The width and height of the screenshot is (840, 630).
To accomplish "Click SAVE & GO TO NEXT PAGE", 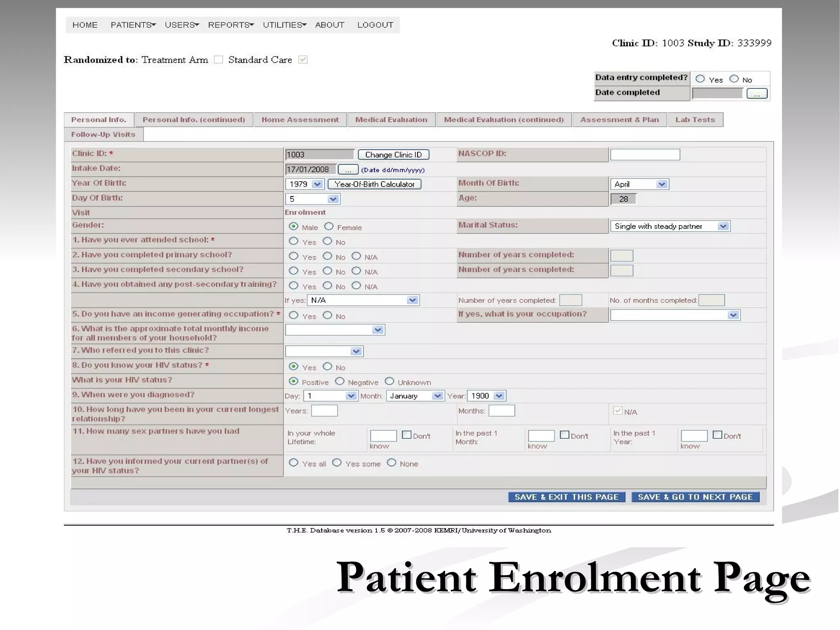I will (x=695, y=497).
